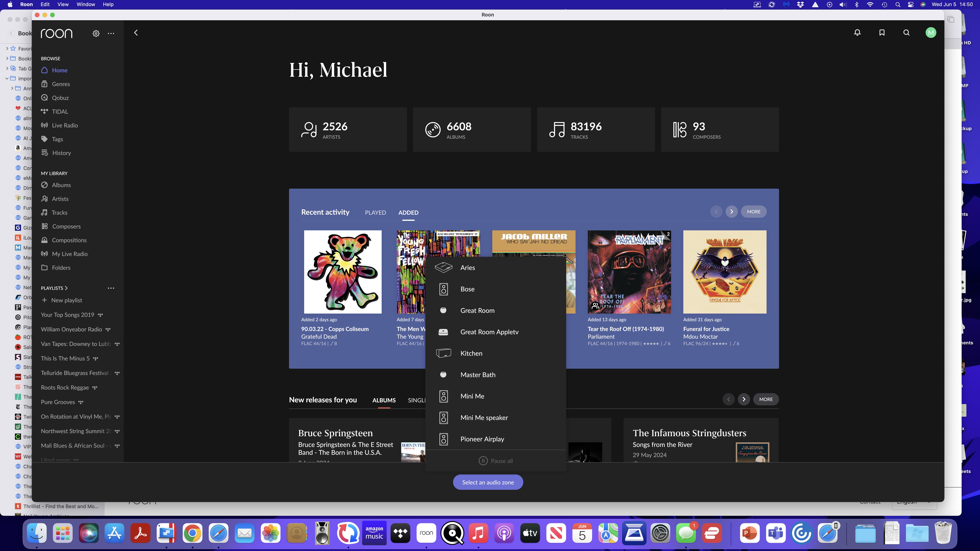Open search magnifier in Roon top bar
This screenshot has width=980, height=551.
pyautogui.click(x=906, y=33)
